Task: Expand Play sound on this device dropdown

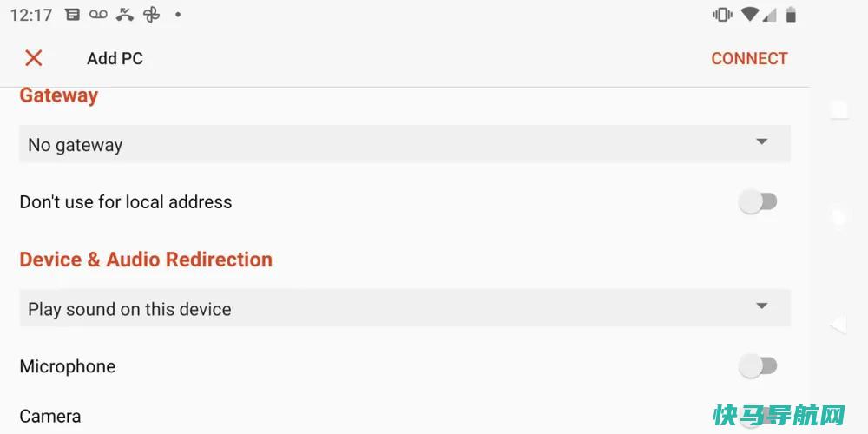Action: click(404, 308)
